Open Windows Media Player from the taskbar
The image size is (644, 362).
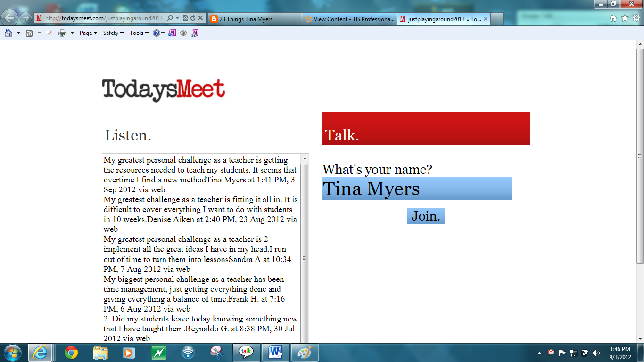128,353
